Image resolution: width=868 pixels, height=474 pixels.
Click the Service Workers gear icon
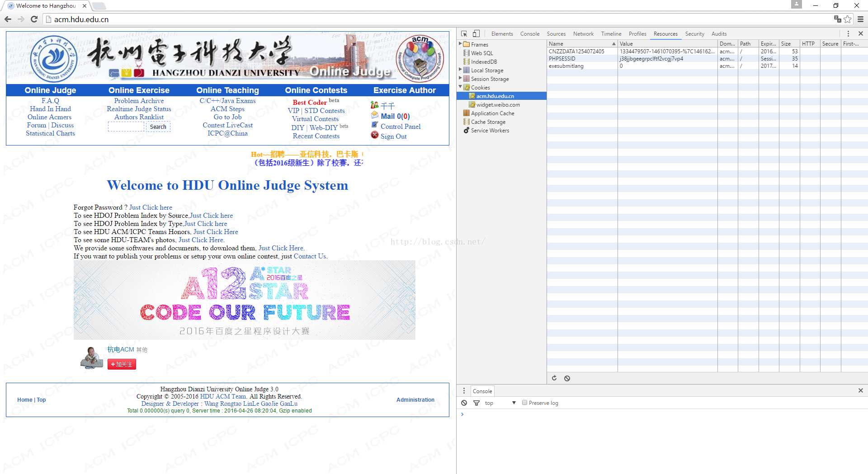coord(467,131)
